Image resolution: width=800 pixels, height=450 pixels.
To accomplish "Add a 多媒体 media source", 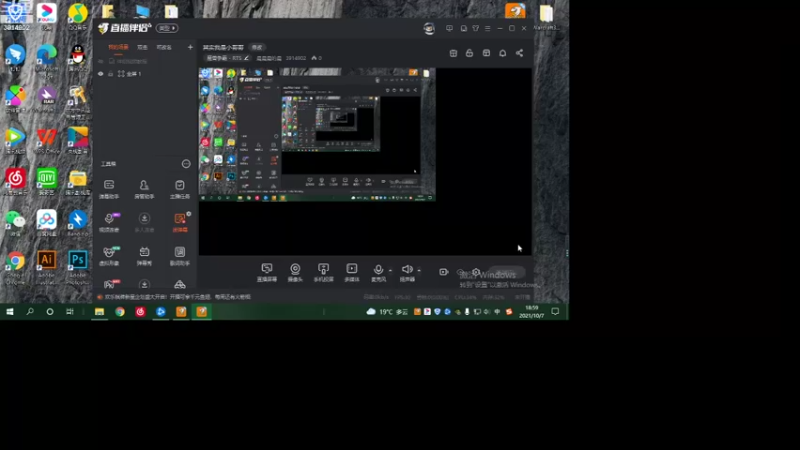I will pos(352,272).
